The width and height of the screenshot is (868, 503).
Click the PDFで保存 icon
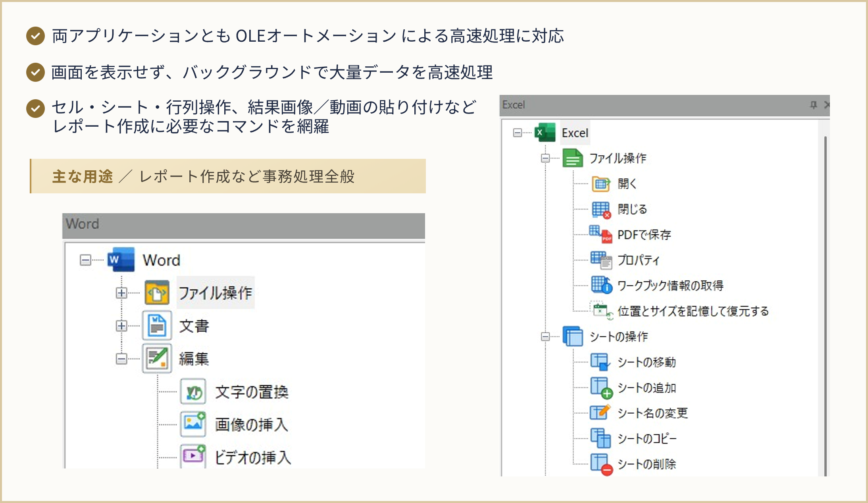pos(601,234)
